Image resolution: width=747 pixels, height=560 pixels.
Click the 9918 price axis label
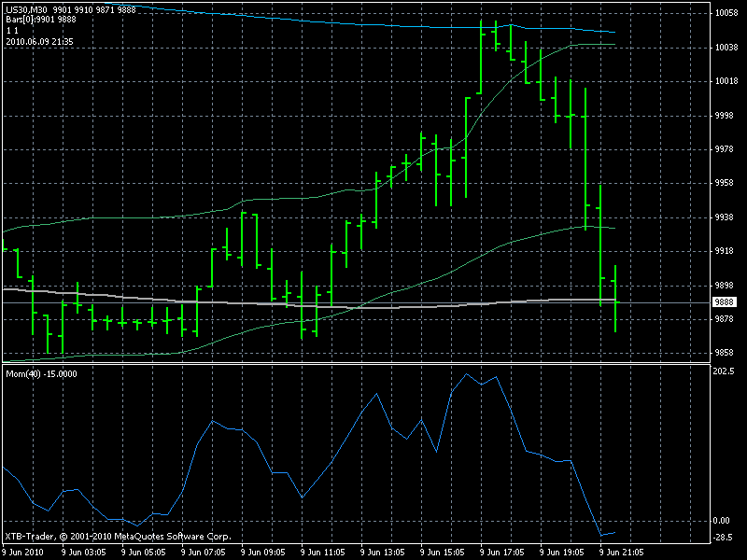pos(725,251)
